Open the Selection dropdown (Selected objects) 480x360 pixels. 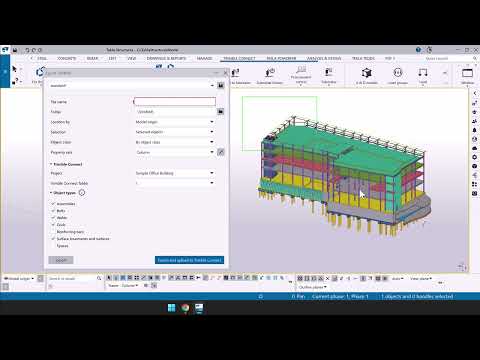(x=175, y=132)
